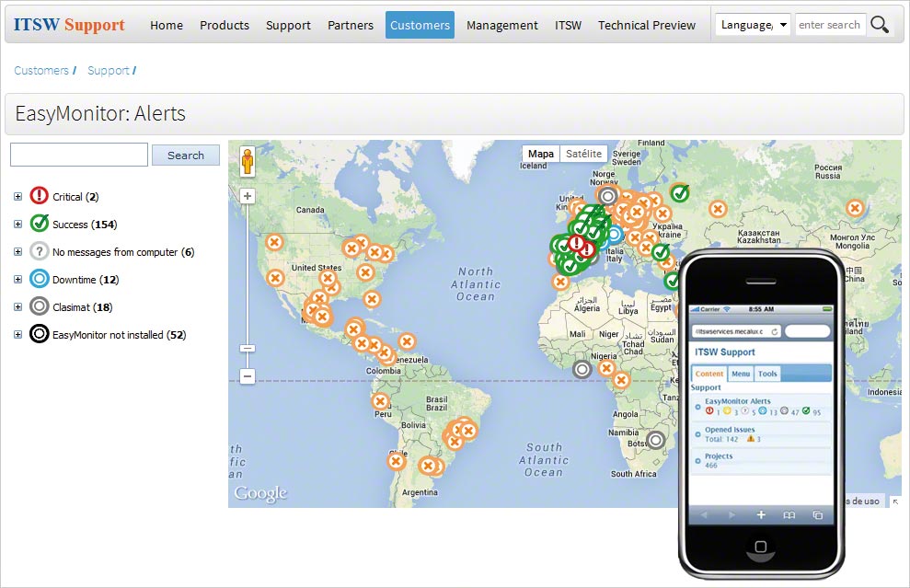This screenshot has width=910, height=588.
Task: Follow the Customers breadcrumb link
Action: pos(41,70)
